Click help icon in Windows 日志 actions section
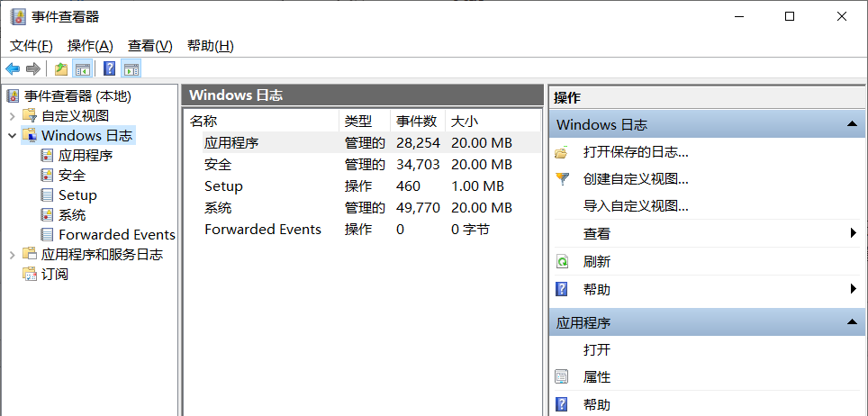Screen dimensions: 868x416 [x=562, y=289]
